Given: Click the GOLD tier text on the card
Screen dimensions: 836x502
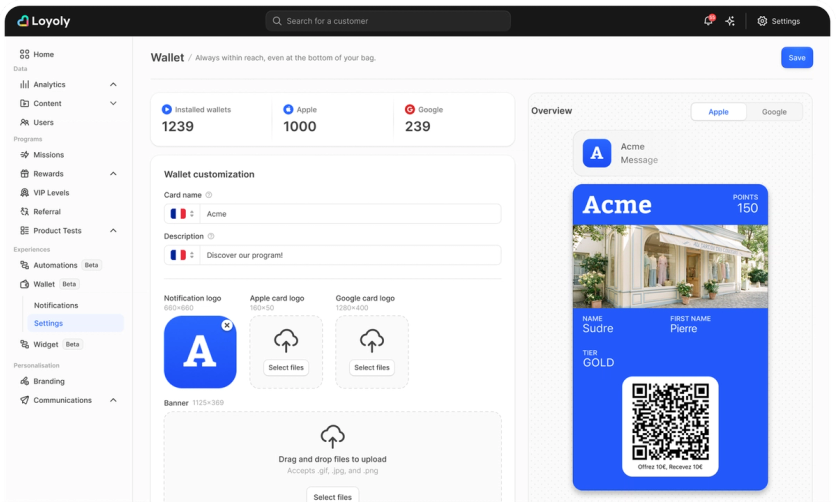Looking at the screenshot, I should click(598, 363).
